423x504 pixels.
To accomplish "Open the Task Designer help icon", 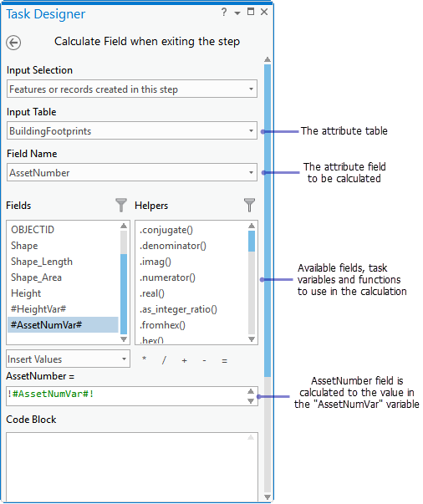I will click(224, 13).
